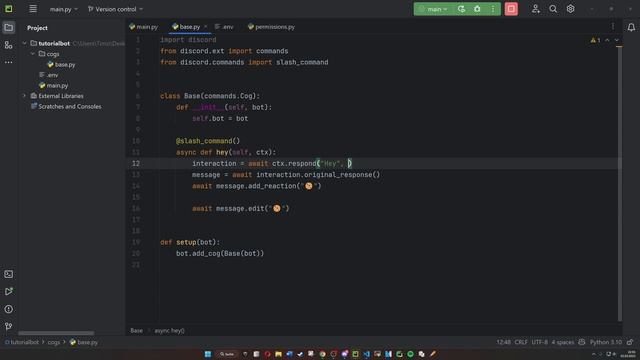Open more run actions menu
The height and width of the screenshot is (360, 640).
pyautogui.click(x=493, y=9)
